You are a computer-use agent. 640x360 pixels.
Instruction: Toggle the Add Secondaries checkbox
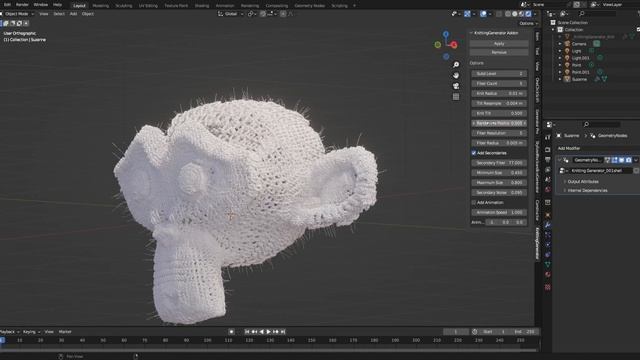(x=474, y=153)
